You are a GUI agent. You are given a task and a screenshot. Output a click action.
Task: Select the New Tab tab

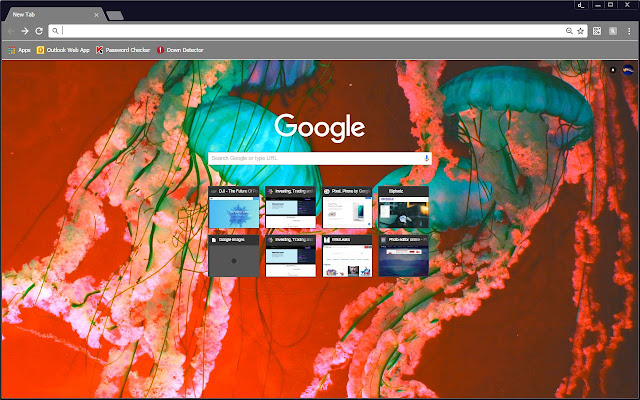(53, 15)
